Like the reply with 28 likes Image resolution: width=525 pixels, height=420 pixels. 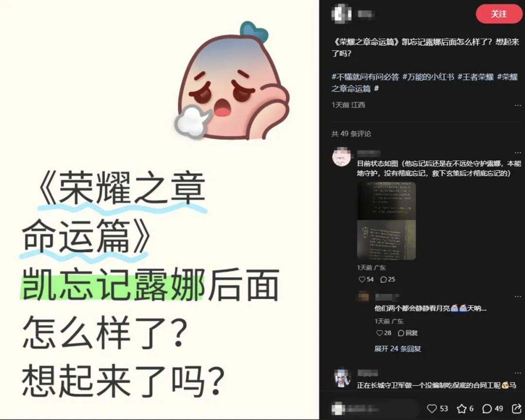tap(379, 333)
